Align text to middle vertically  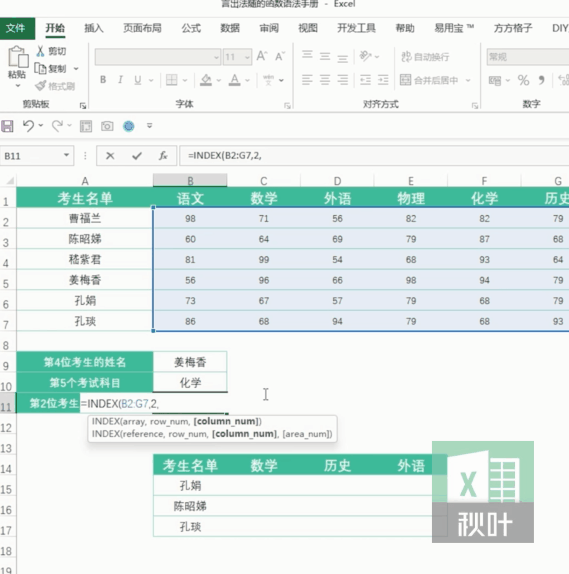click(325, 56)
